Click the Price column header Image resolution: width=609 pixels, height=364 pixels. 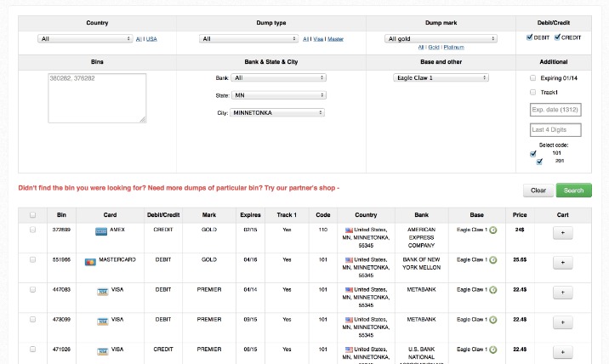coord(520,215)
